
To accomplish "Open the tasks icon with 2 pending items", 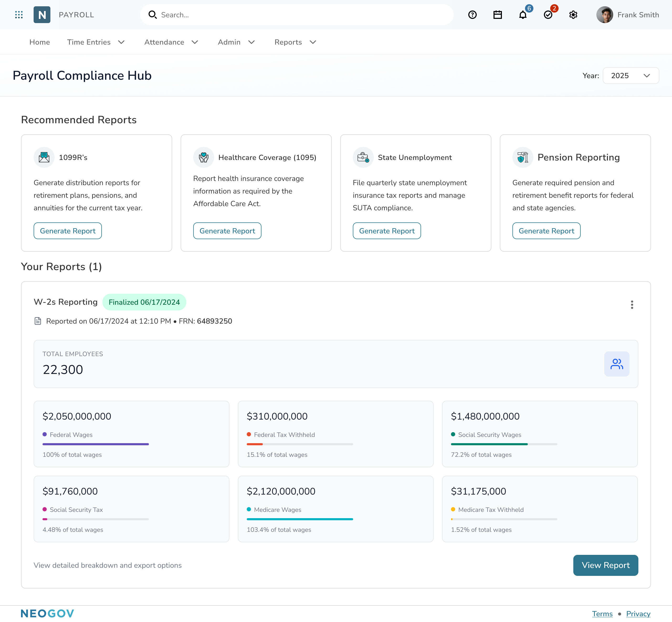I will click(548, 15).
